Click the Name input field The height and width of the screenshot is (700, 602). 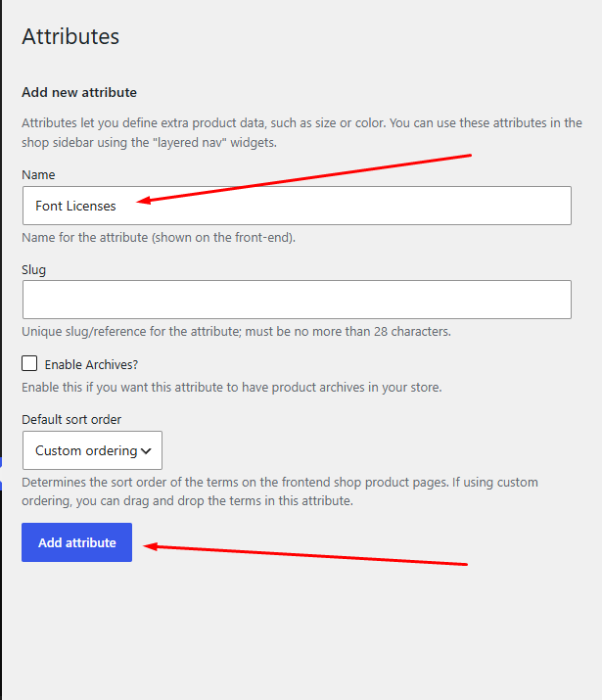[x=297, y=206]
